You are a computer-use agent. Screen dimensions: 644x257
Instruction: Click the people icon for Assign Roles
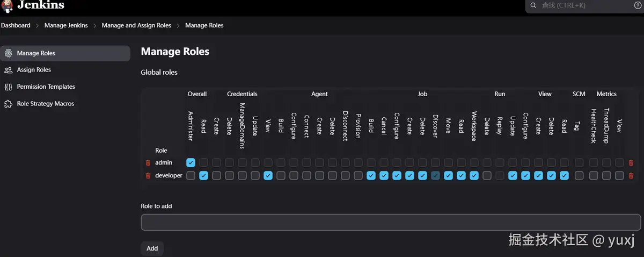[8, 70]
